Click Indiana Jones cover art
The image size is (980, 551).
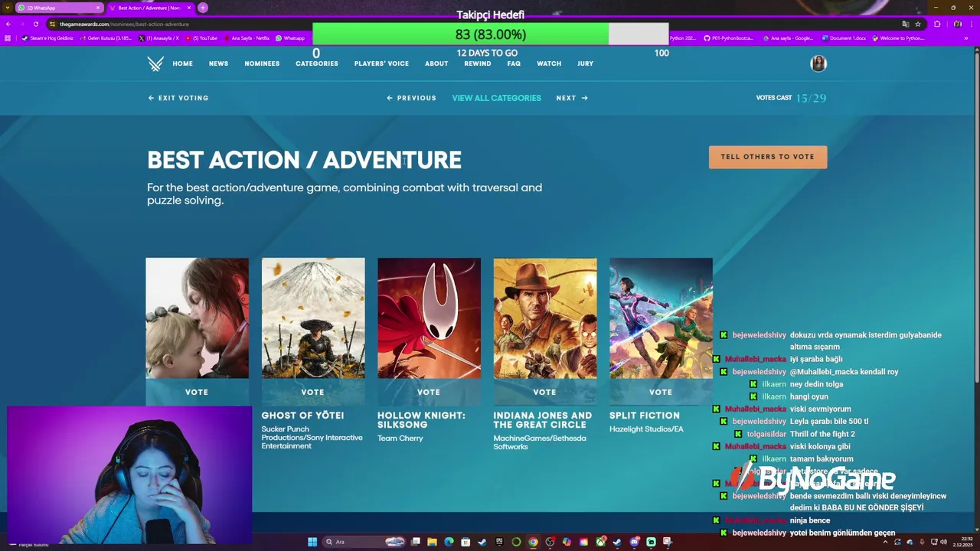545,318
